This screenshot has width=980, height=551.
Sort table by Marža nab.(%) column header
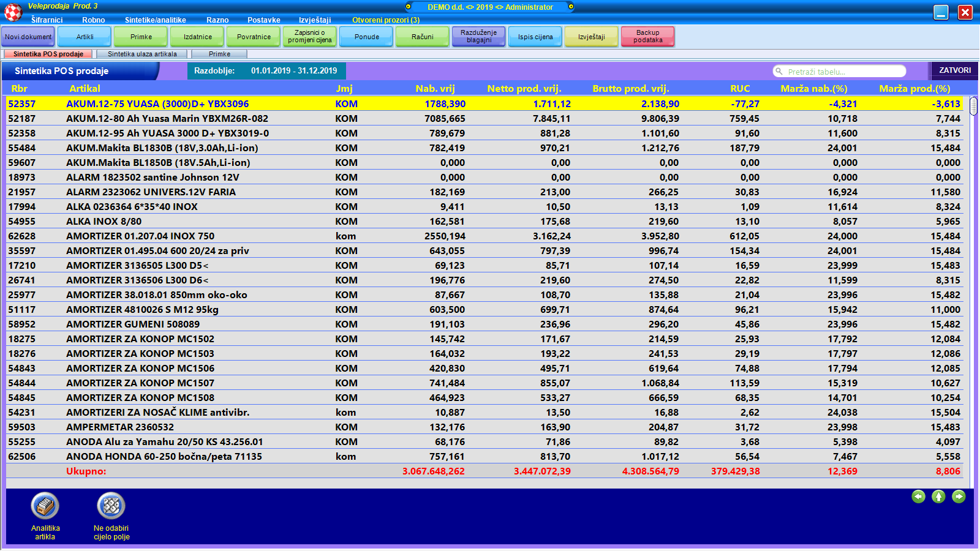813,89
